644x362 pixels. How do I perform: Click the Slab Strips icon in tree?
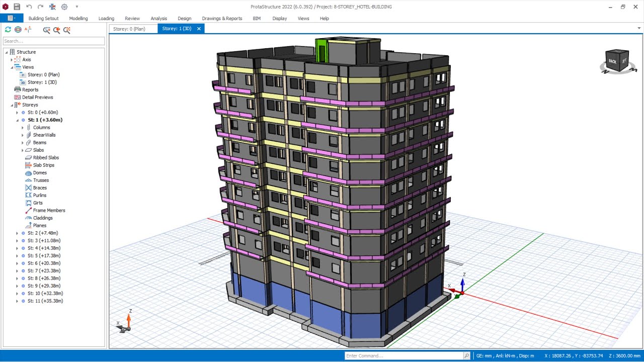[28, 165]
